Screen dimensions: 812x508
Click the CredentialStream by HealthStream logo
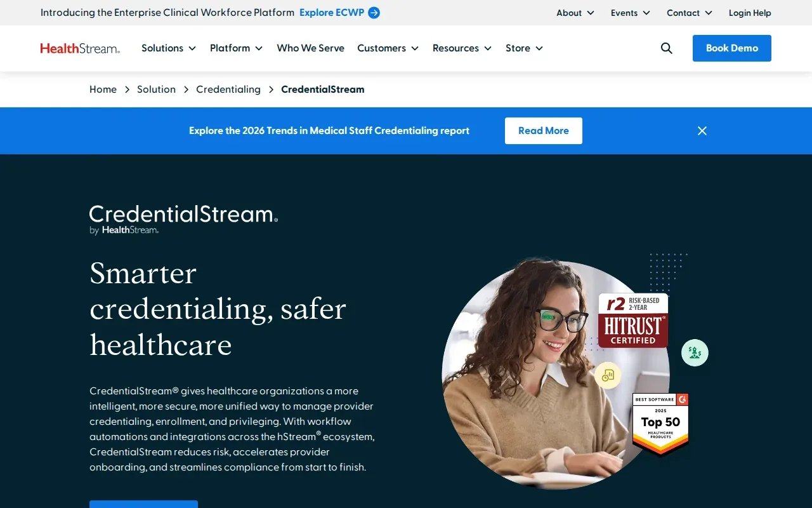pyautogui.click(x=183, y=220)
